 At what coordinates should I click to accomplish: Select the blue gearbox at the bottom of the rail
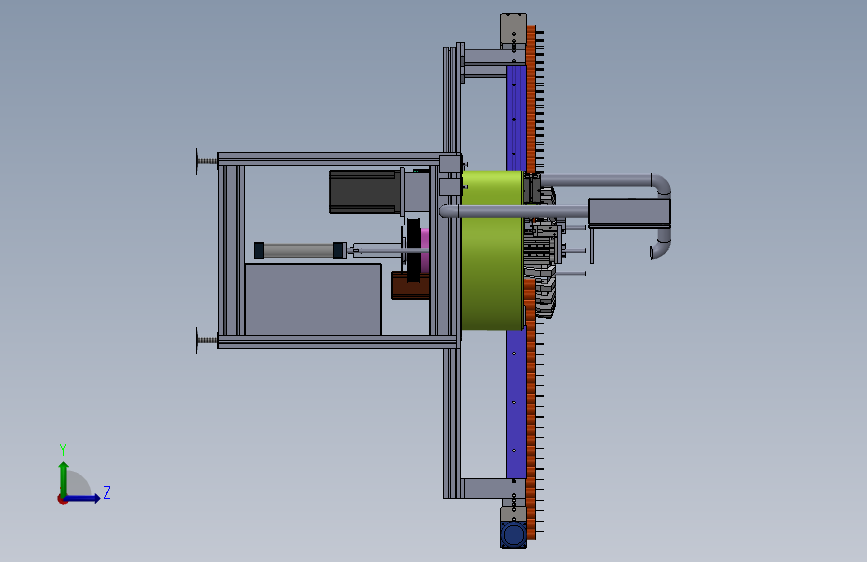point(514,535)
